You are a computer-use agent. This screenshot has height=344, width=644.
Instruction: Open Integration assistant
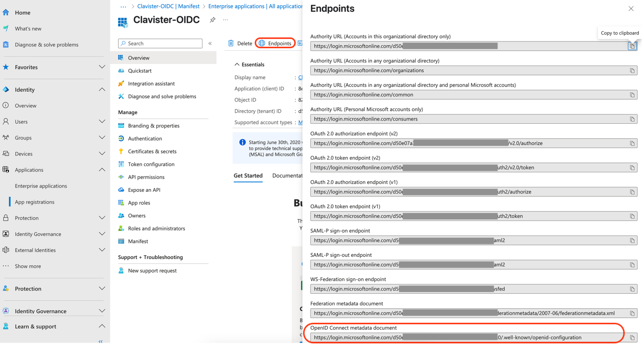pyautogui.click(x=151, y=84)
